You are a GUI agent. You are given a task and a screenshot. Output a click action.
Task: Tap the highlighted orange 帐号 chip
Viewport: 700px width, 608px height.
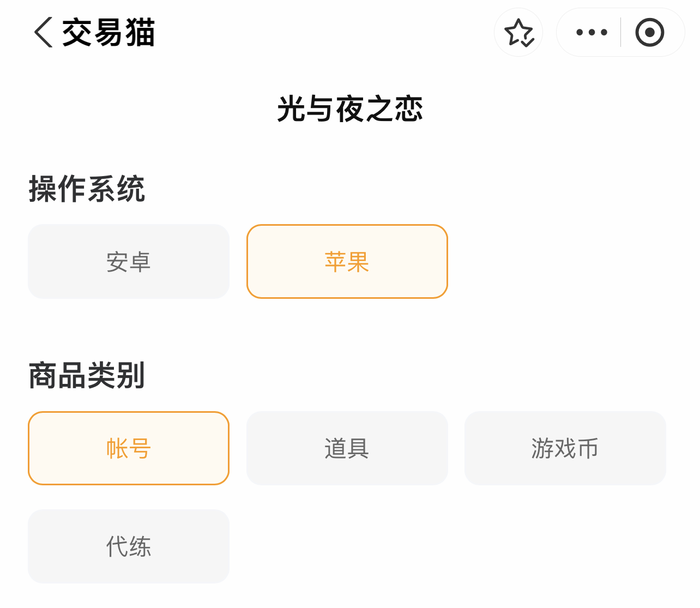129,448
